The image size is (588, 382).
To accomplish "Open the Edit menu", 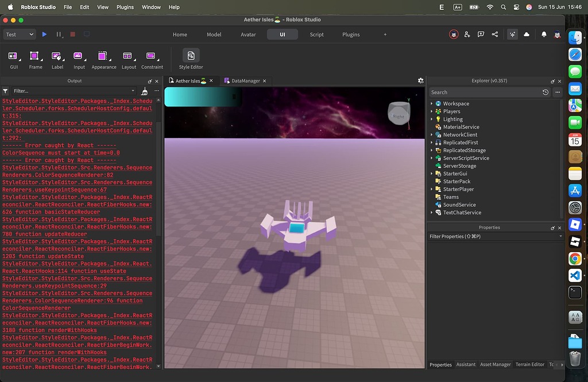I will pyautogui.click(x=84, y=7).
